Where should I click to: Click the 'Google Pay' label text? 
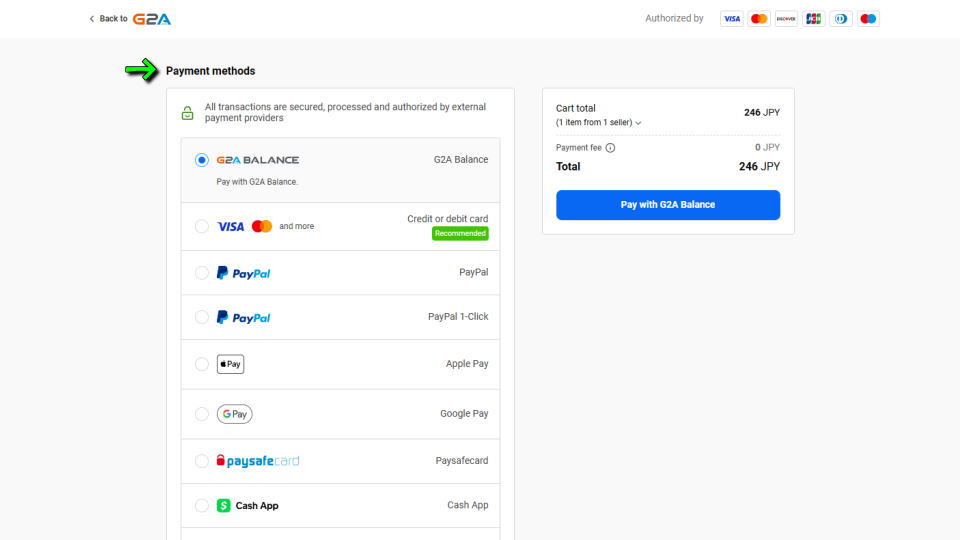click(464, 414)
